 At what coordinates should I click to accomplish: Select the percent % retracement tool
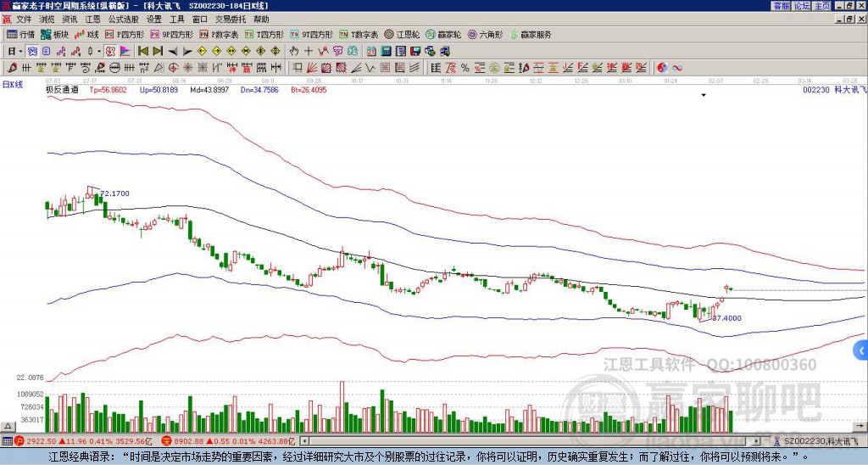[465, 68]
